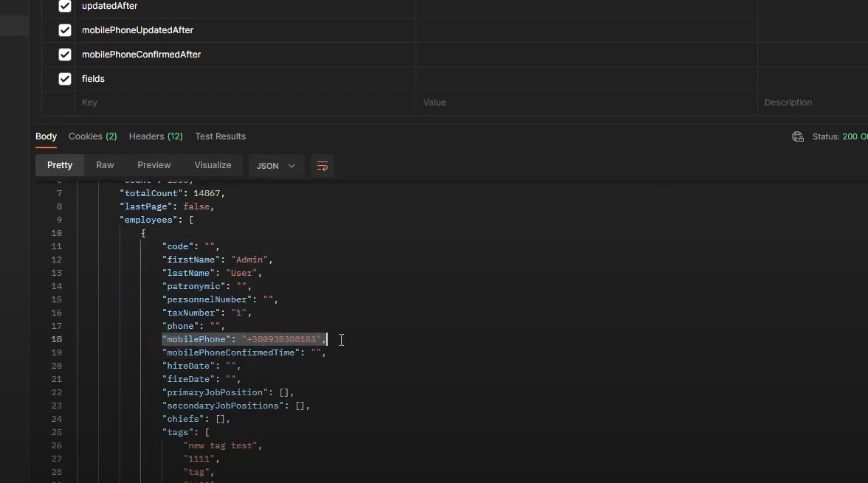Click the Status 200 OK indicator
868x483 pixels.
[840, 136]
